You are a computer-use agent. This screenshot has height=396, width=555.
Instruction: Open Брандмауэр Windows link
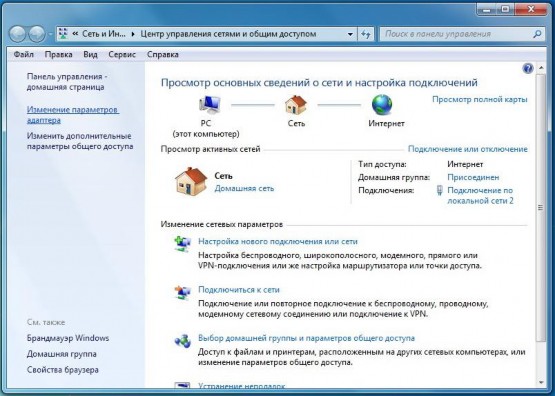point(68,338)
